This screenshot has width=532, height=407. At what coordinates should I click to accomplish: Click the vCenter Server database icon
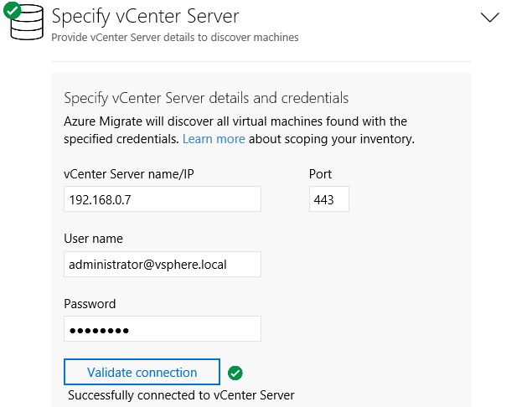click(27, 23)
